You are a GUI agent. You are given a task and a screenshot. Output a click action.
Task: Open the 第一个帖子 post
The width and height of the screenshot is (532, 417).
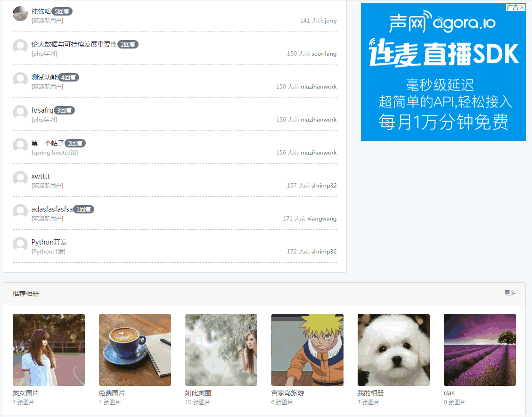[x=48, y=143]
